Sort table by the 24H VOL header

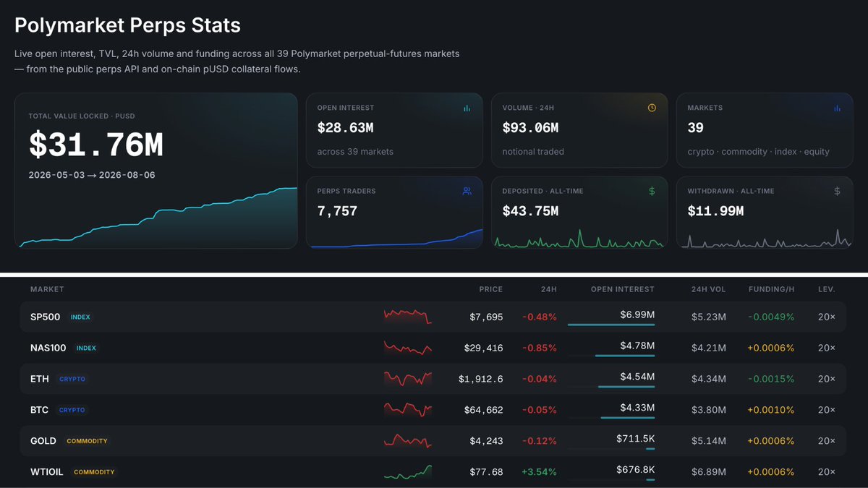(x=708, y=289)
